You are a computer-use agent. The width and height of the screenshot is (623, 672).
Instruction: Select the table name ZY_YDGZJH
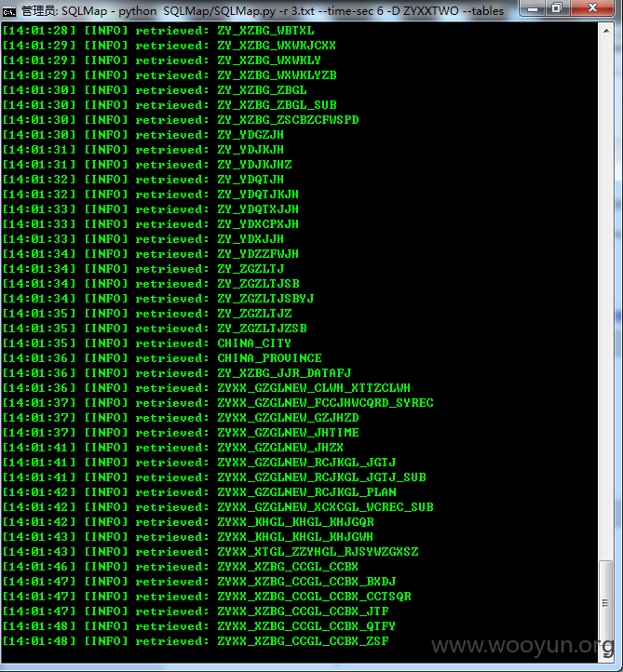[x=251, y=135]
